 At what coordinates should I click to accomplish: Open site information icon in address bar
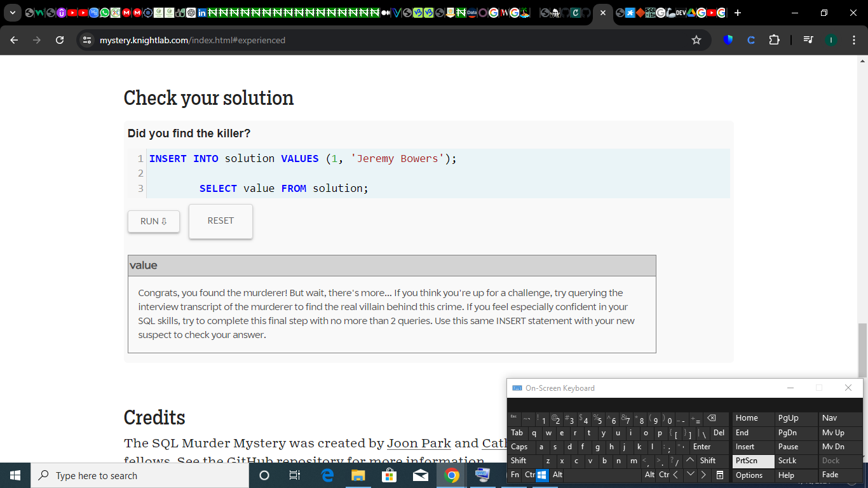[88, 40]
